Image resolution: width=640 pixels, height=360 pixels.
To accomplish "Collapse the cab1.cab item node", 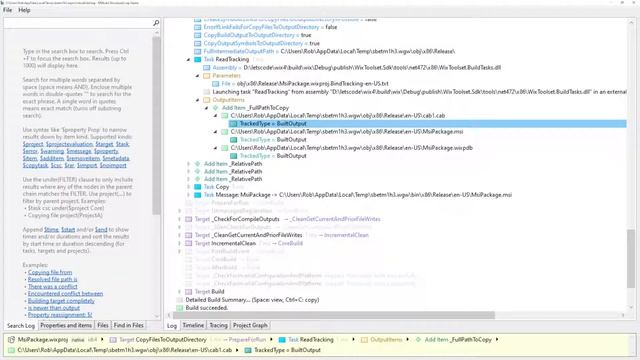I will pyautogui.click(x=216, y=116).
